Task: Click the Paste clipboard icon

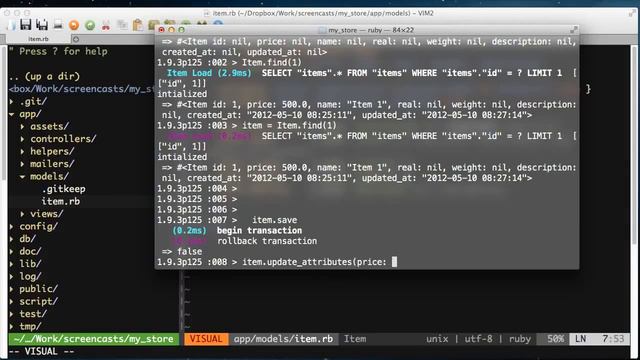Action: click(138, 25)
